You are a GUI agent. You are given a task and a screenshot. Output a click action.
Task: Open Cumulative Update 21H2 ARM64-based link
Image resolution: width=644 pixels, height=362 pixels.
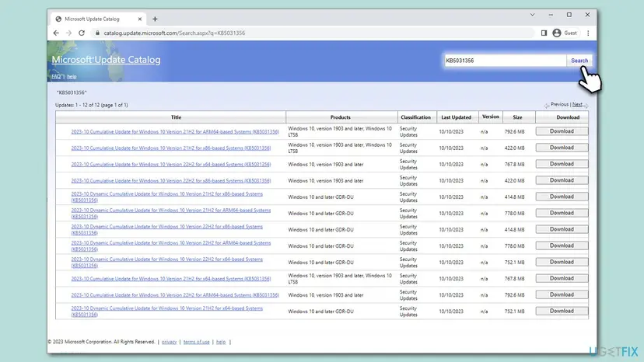pos(175,132)
